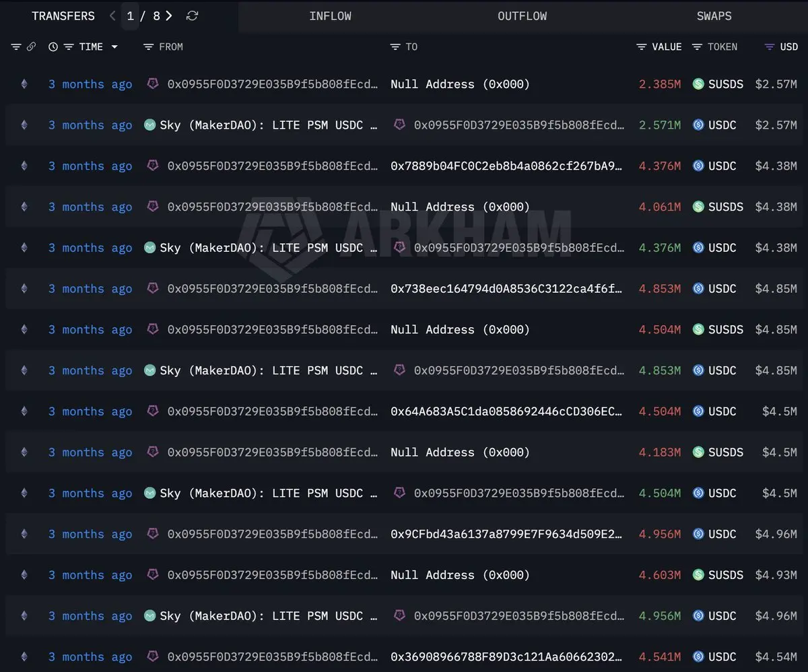Click the 2.385M value cell
808x672 pixels.
click(x=660, y=84)
